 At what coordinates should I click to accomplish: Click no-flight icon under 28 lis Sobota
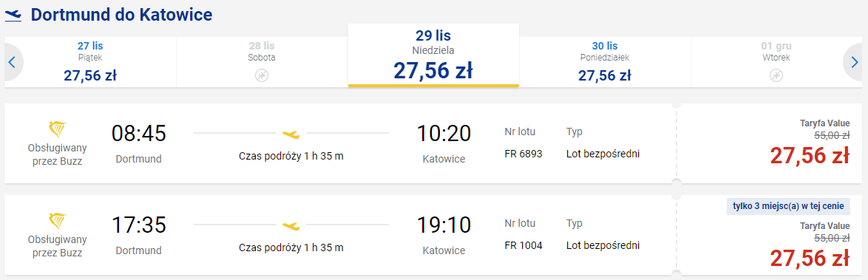pyautogui.click(x=262, y=75)
